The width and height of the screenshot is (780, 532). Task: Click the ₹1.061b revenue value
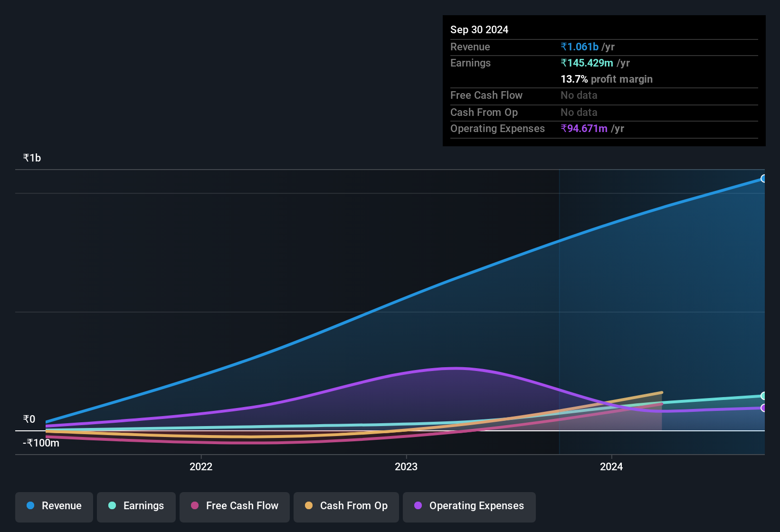pyautogui.click(x=580, y=47)
